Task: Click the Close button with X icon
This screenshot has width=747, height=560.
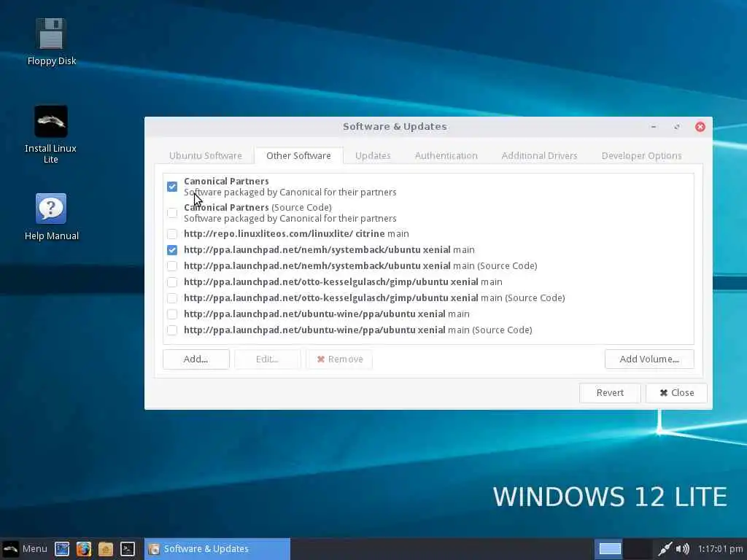Action: pyautogui.click(x=676, y=393)
